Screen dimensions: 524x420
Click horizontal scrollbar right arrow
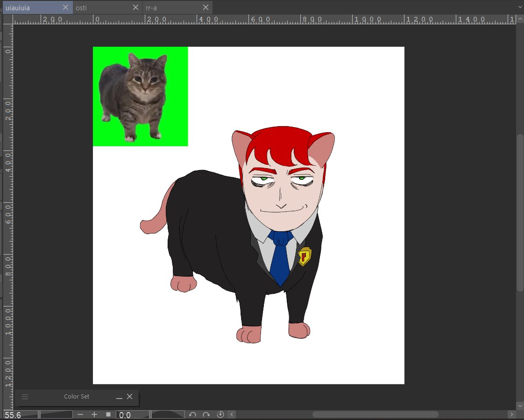[512, 415]
